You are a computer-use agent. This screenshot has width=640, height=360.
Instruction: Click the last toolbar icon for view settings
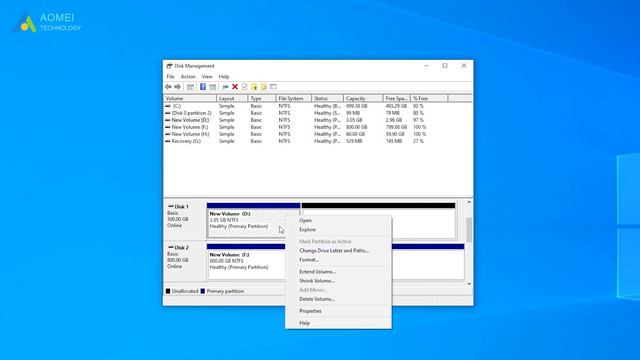(x=273, y=87)
